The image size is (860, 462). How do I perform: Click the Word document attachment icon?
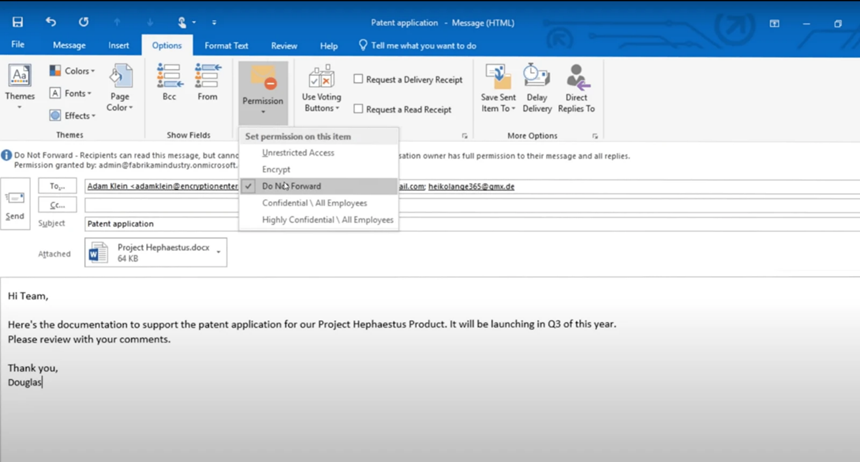(x=98, y=253)
